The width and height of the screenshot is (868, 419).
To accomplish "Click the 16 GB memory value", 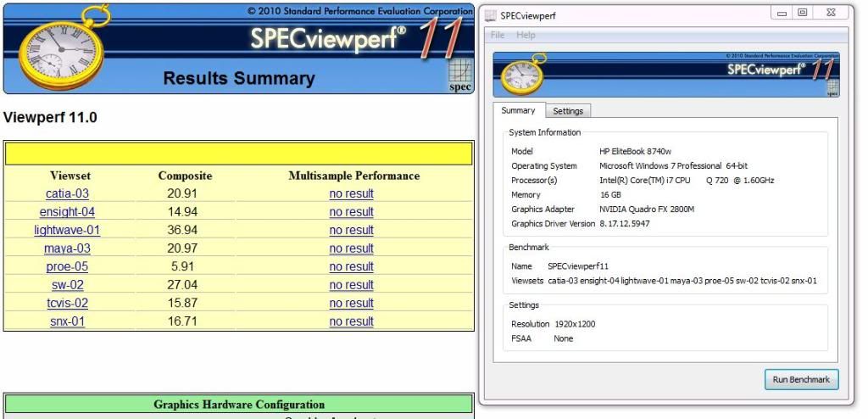I will point(610,194).
